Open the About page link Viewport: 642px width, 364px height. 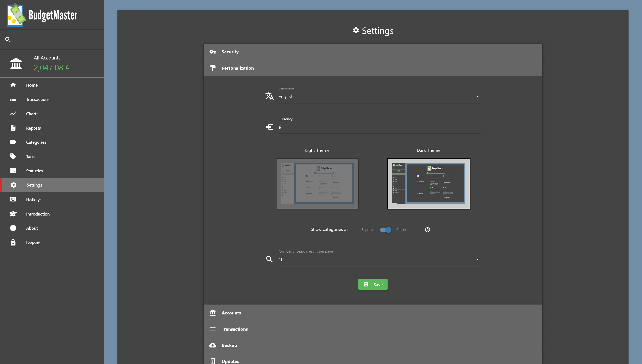tap(52, 228)
